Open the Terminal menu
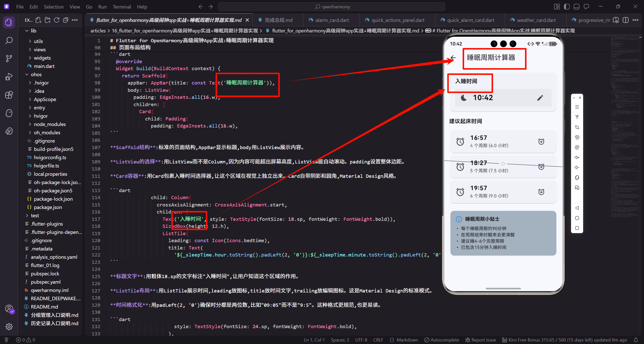 click(x=122, y=7)
